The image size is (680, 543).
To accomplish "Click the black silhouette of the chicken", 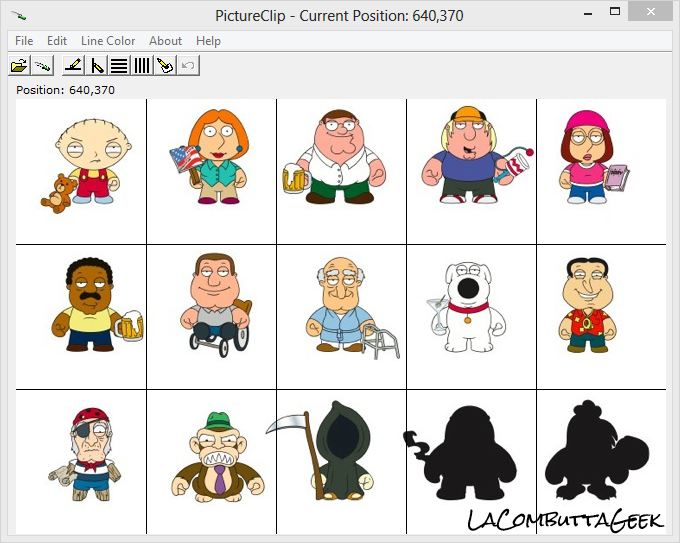I will 598,450.
